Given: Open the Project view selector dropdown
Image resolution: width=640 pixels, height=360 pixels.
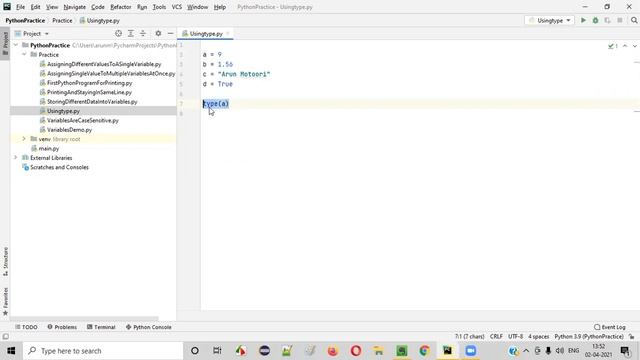Looking at the screenshot, I should (32, 33).
